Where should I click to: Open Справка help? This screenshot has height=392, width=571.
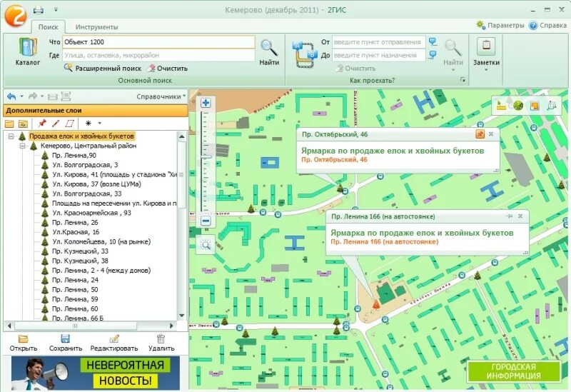pyautogui.click(x=547, y=26)
